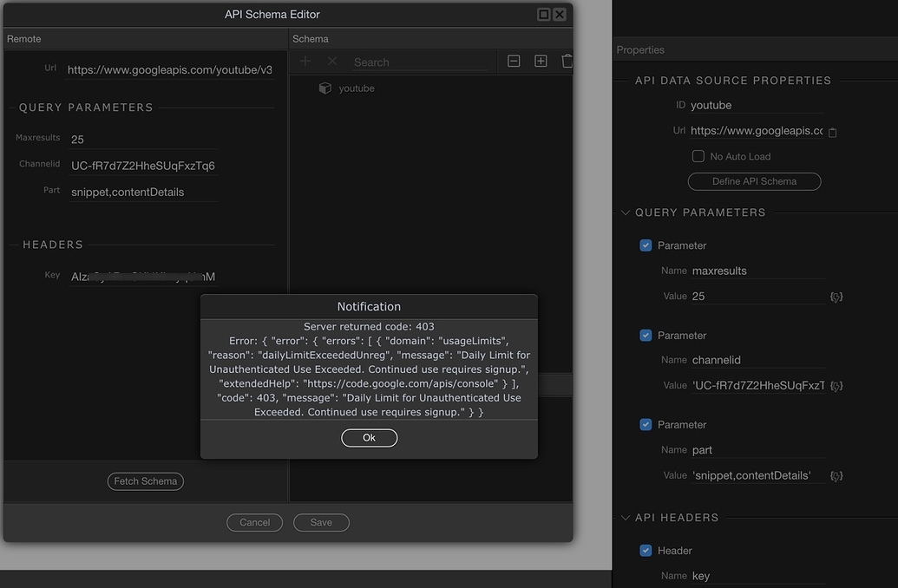The height and width of the screenshot is (588, 898).
Task: Dismiss the 403 notification with Ok
Action: [369, 437]
